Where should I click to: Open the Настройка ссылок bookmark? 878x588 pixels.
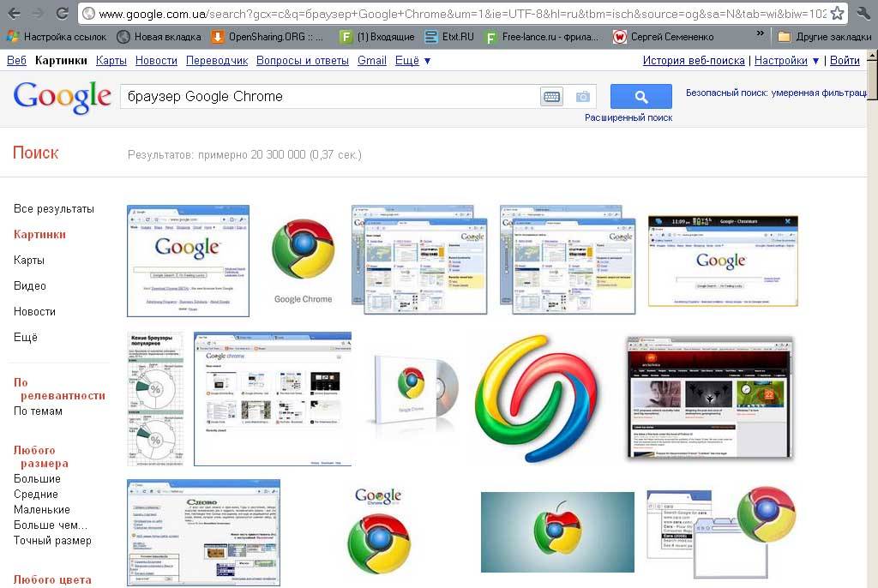(56, 37)
